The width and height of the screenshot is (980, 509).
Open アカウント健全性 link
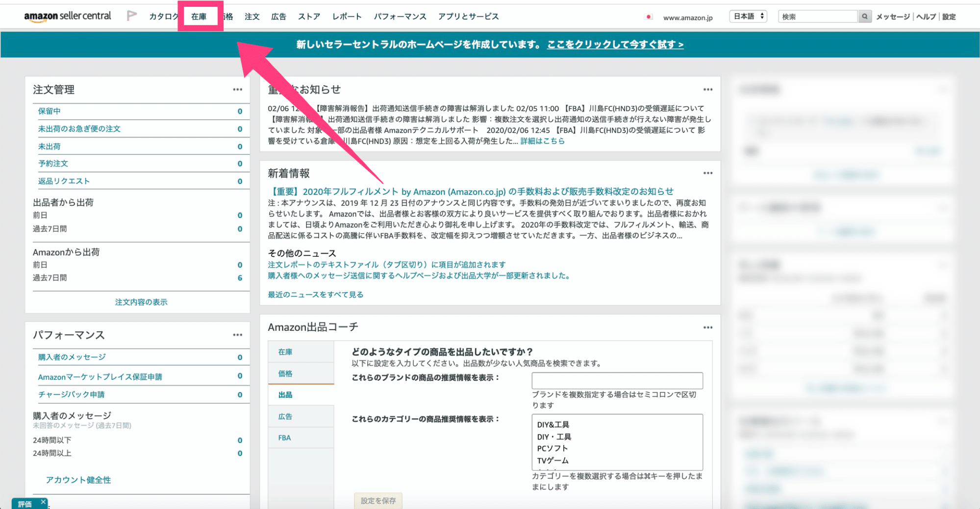click(x=78, y=480)
